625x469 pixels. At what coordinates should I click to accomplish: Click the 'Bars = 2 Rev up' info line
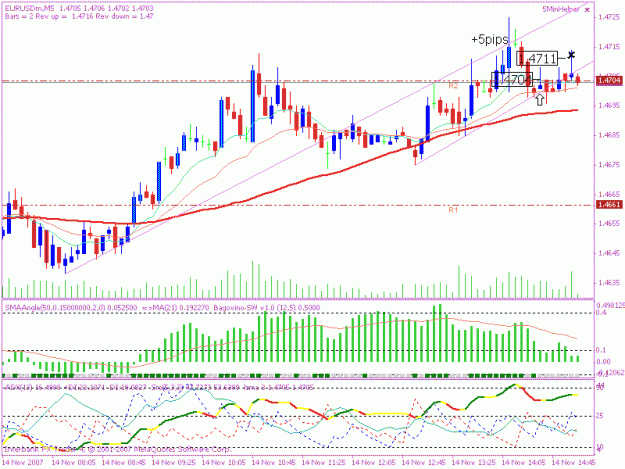tap(79, 16)
